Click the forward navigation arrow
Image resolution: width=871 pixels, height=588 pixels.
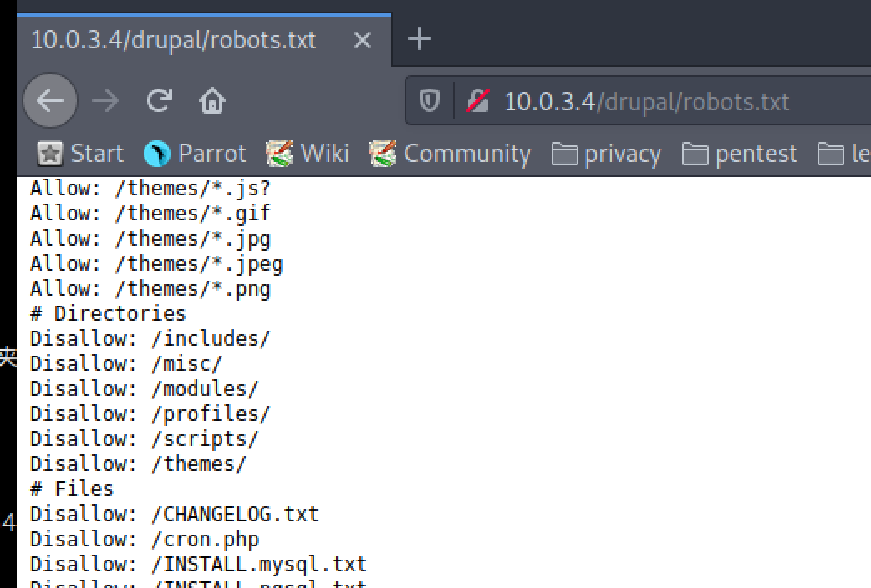105,101
